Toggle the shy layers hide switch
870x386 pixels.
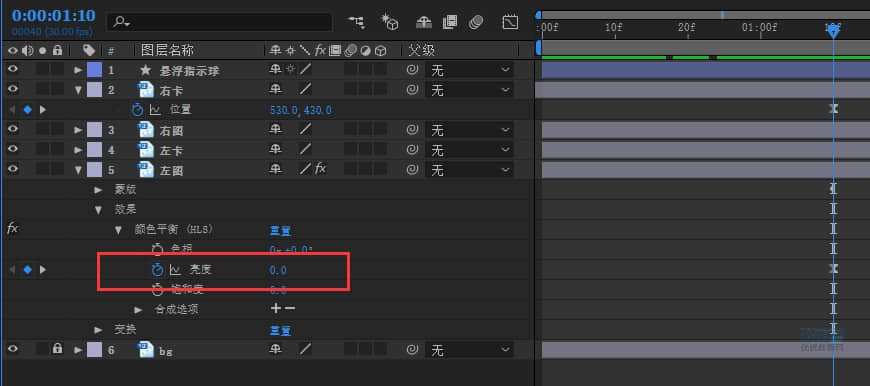pos(424,22)
